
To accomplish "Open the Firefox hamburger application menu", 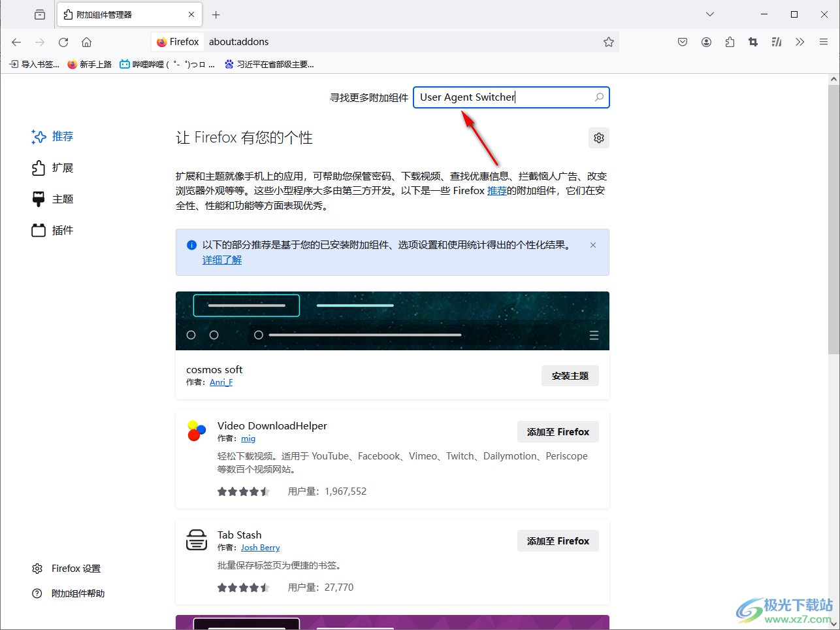I will 824,42.
